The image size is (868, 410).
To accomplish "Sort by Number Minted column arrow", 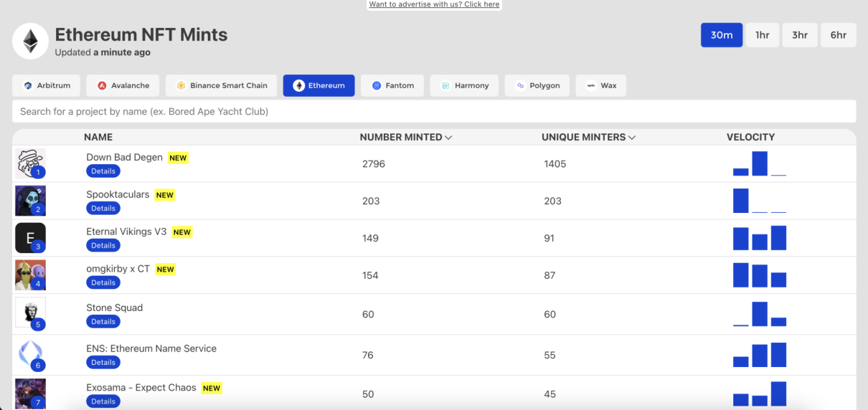I will (x=448, y=138).
